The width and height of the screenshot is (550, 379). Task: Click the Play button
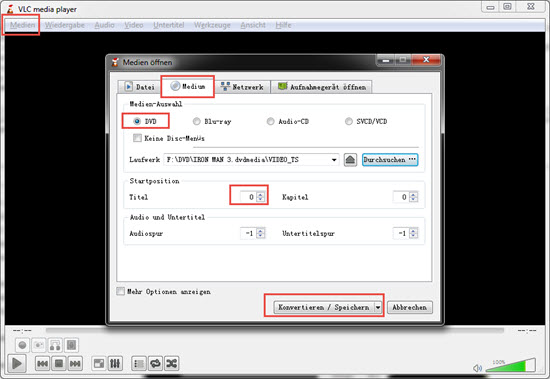pyautogui.click(x=16, y=363)
